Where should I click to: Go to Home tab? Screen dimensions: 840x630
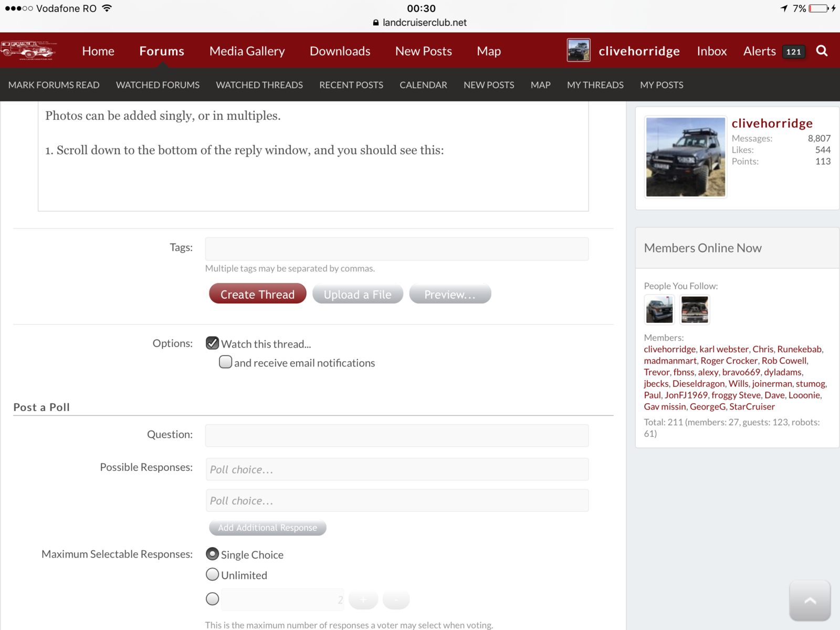98,51
